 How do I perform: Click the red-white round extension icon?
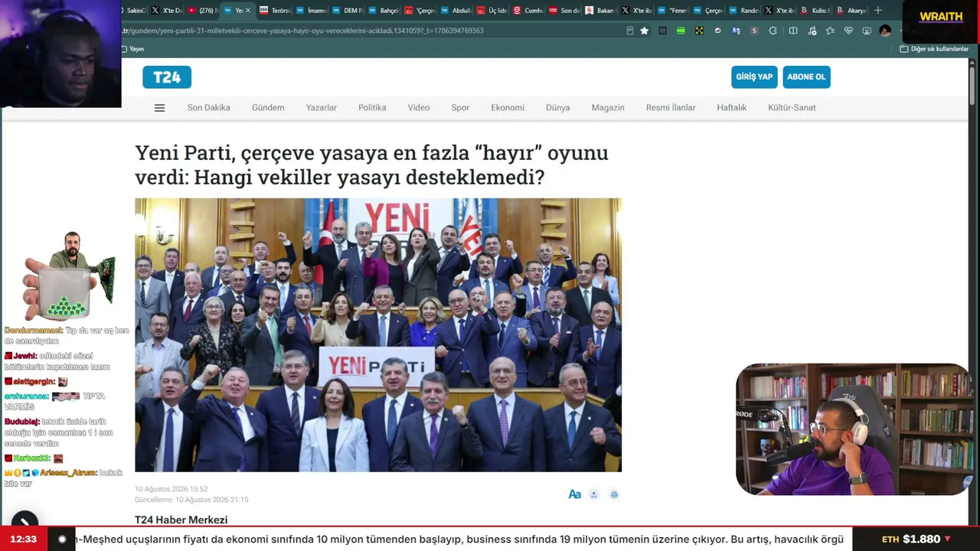[x=717, y=31]
